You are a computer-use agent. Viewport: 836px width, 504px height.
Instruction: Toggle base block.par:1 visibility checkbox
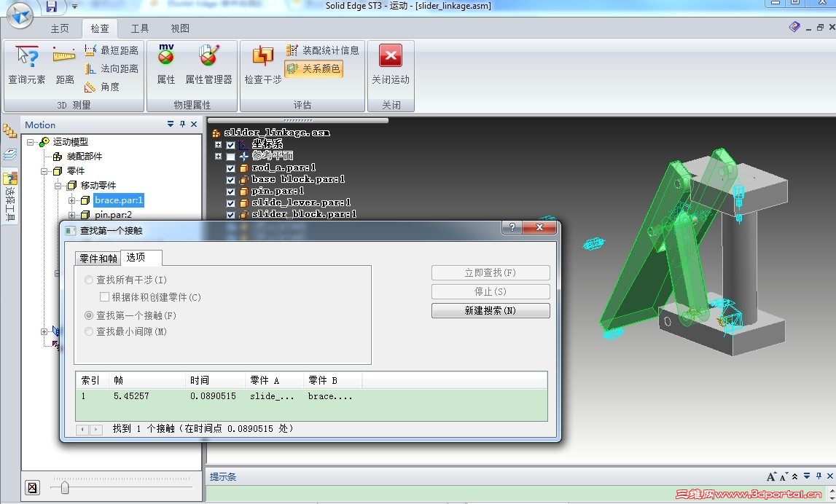pos(230,180)
